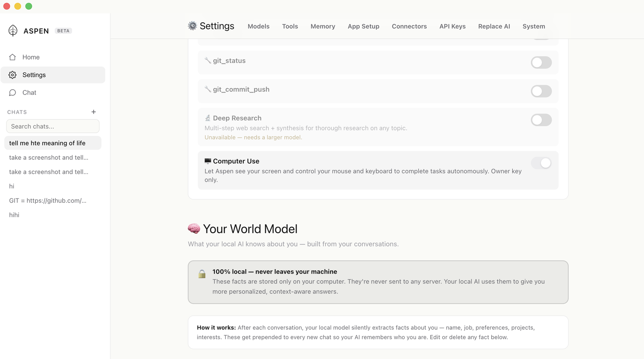Click the 'Your World Model' heading
This screenshot has height=359, width=644.
pos(250,229)
